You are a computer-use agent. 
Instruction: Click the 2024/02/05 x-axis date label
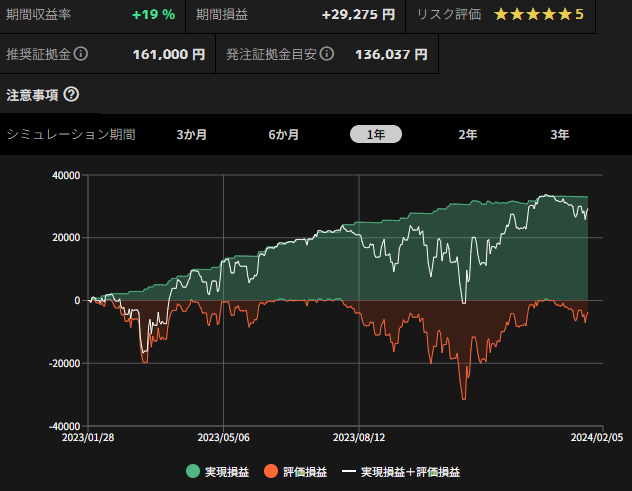click(597, 437)
